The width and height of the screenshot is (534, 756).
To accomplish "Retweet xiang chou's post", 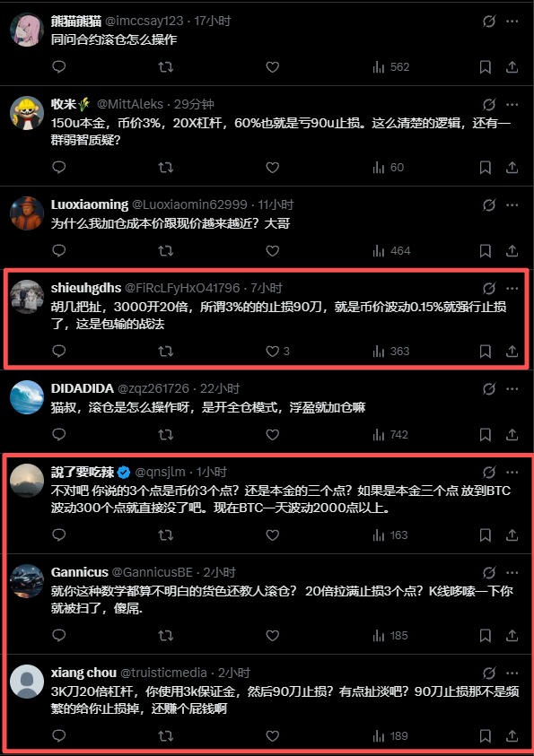I will coord(165,735).
